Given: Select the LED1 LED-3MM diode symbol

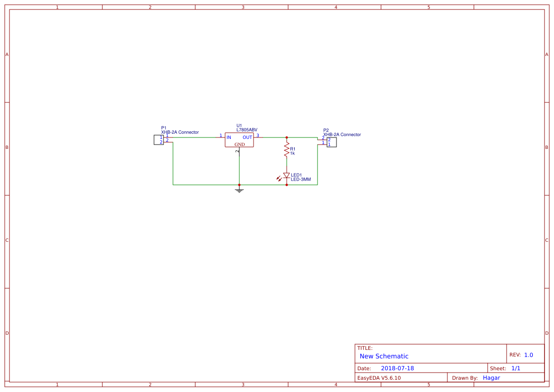Looking at the screenshot, I should 286,176.
